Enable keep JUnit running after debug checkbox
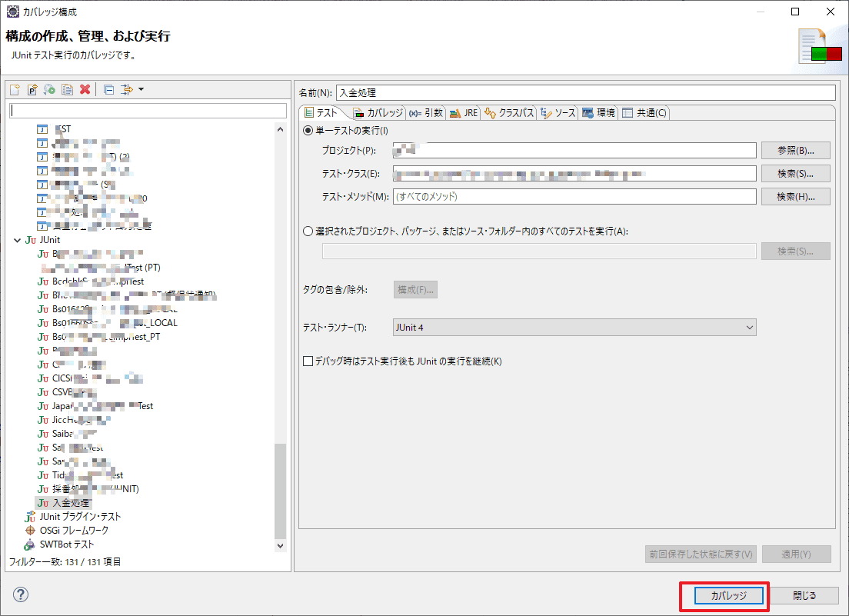This screenshot has height=616, width=849. (x=308, y=361)
